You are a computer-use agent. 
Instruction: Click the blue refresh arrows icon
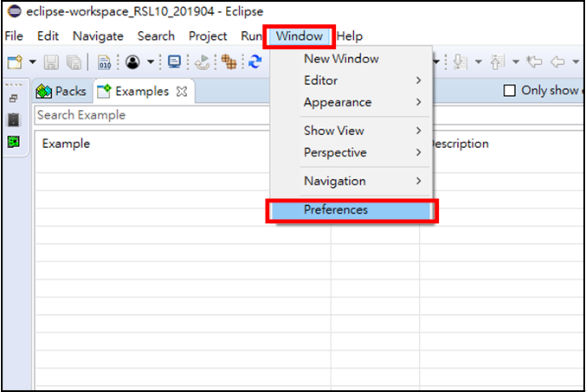point(255,61)
